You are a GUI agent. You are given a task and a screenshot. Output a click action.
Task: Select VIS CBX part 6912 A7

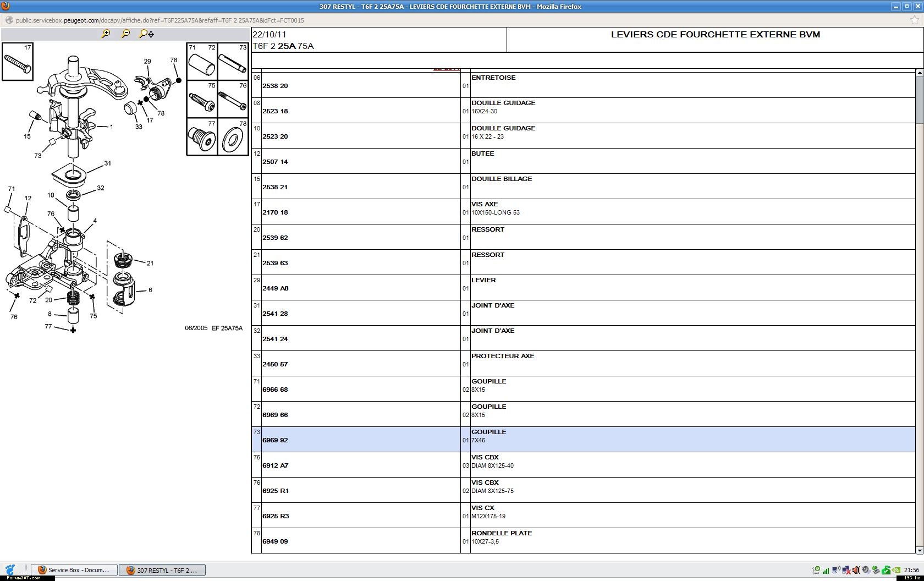[x=276, y=465]
